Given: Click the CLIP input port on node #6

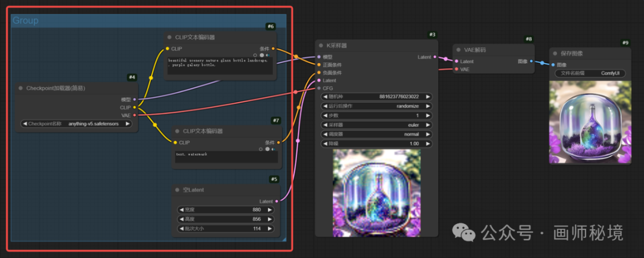Looking at the screenshot, I should tap(168, 48).
